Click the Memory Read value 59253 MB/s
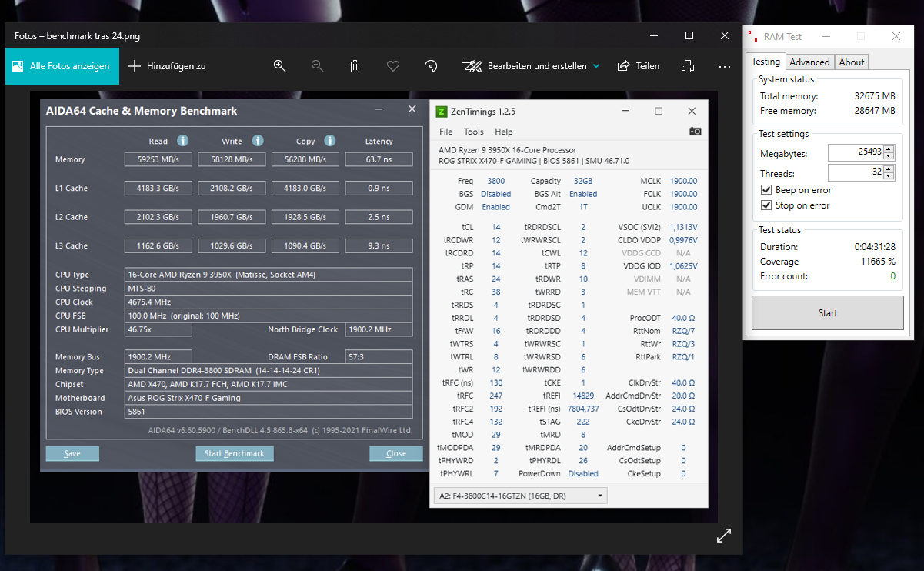 tap(158, 159)
